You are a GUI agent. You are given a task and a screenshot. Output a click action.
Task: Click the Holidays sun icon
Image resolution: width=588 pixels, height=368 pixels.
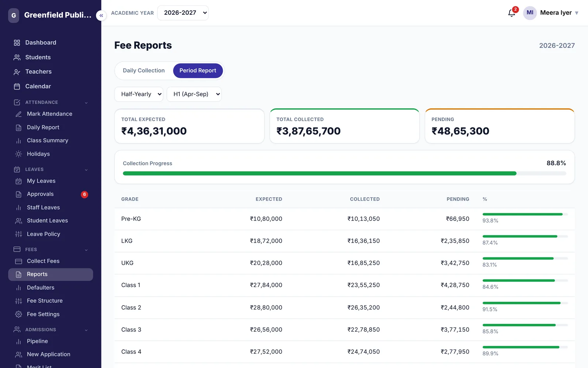pos(18,154)
